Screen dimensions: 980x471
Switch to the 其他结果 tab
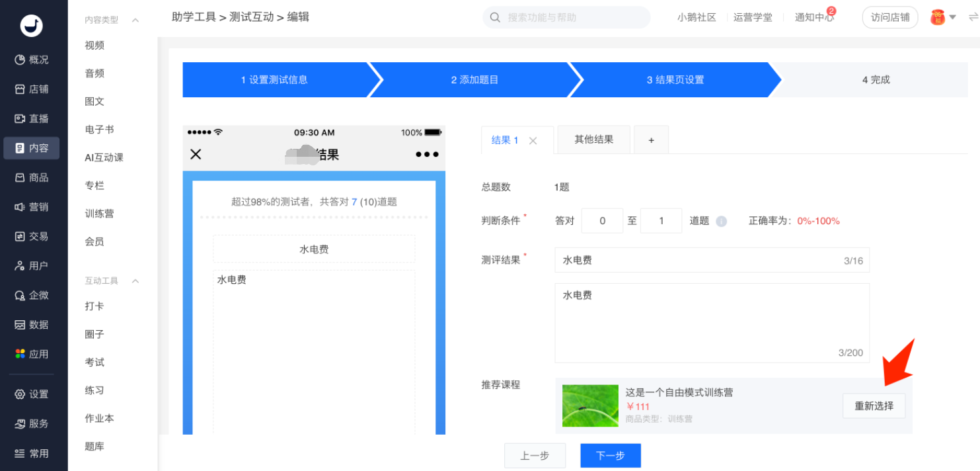pos(593,140)
